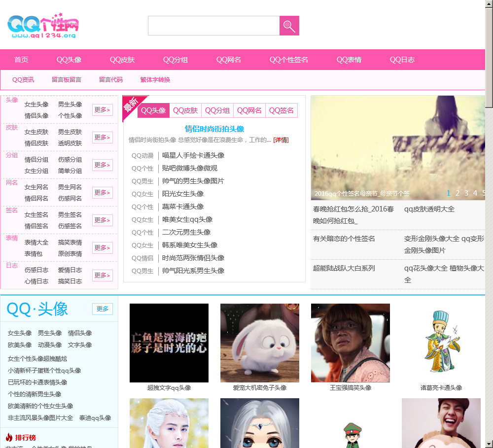Open the QQ分组 navigation item
This screenshot has width=493, height=448.
pyautogui.click(x=176, y=60)
